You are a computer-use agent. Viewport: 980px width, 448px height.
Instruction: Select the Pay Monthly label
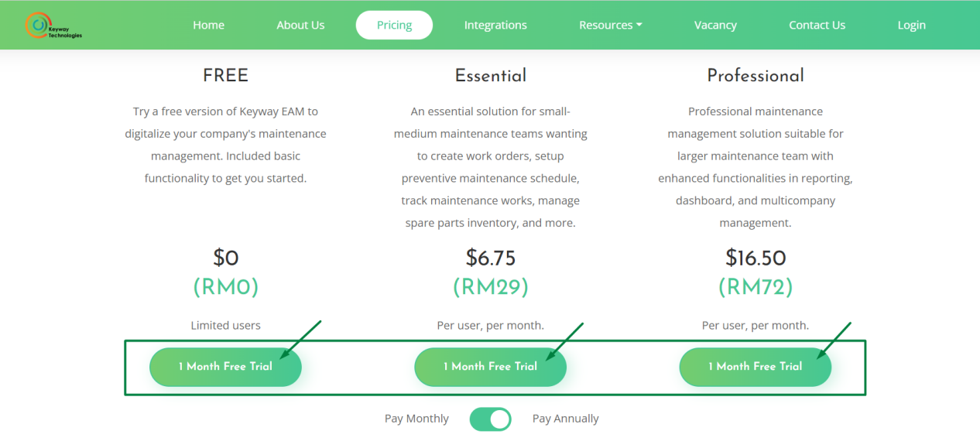click(416, 419)
